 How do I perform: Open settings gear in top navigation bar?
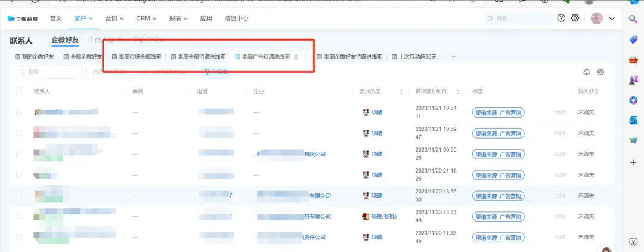coord(575,19)
